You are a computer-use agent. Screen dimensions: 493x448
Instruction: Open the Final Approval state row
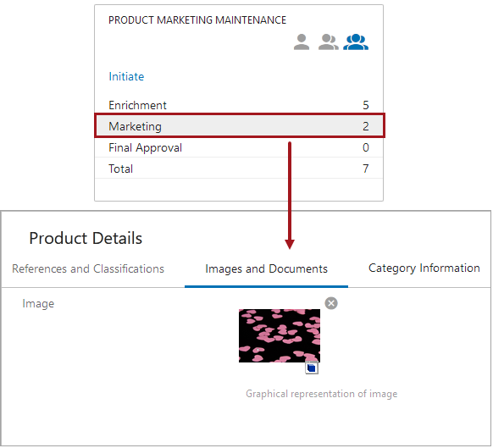click(239, 147)
